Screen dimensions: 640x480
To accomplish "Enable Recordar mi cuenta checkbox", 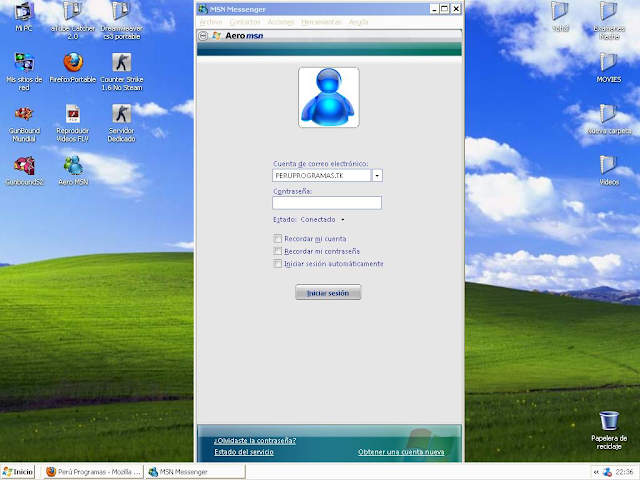I will [x=278, y=238].
